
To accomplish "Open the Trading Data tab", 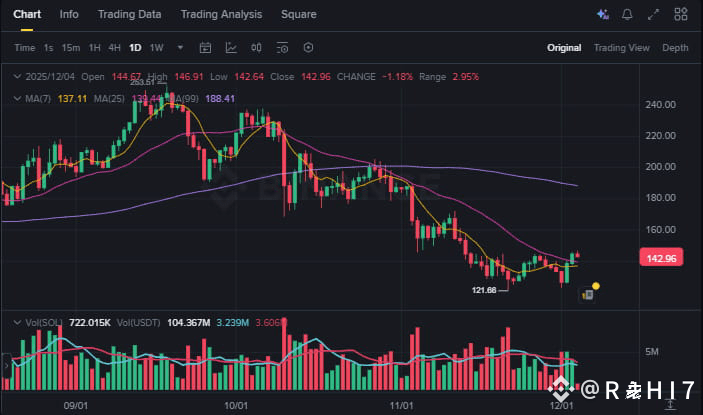I will point(130,15).
